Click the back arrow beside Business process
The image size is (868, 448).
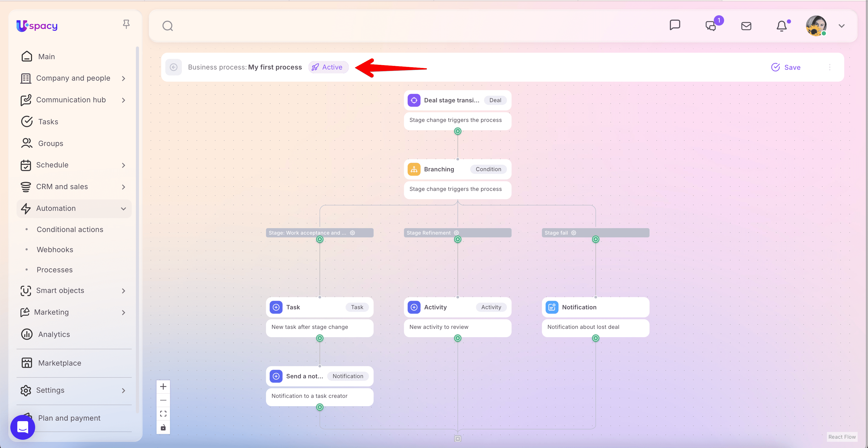click(x=174, y=67)
